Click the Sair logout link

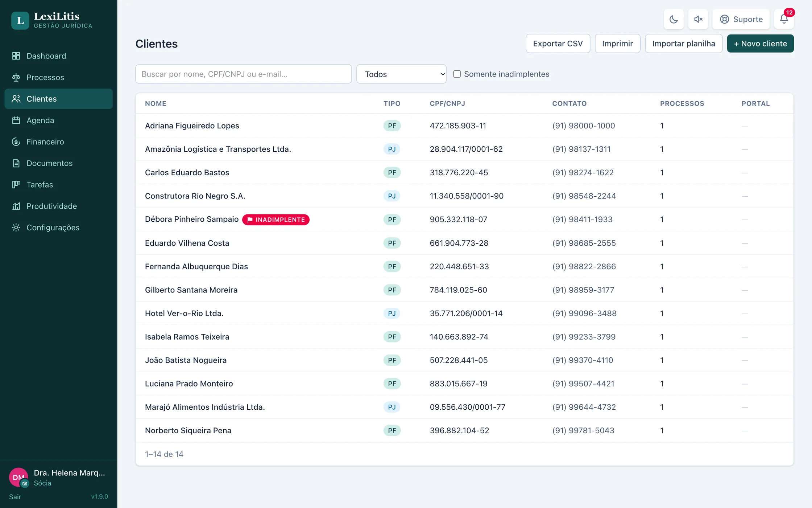15,497
